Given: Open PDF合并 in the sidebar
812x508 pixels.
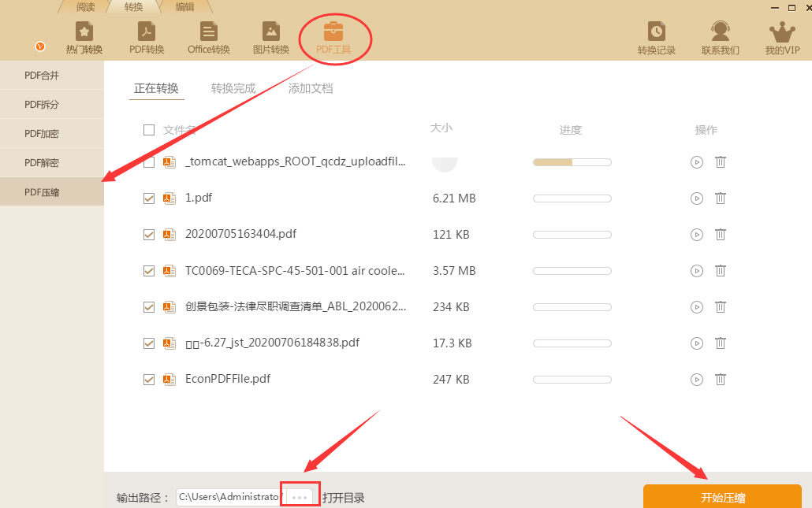Looking at the screenshot, I should click(x=52, y=76).
